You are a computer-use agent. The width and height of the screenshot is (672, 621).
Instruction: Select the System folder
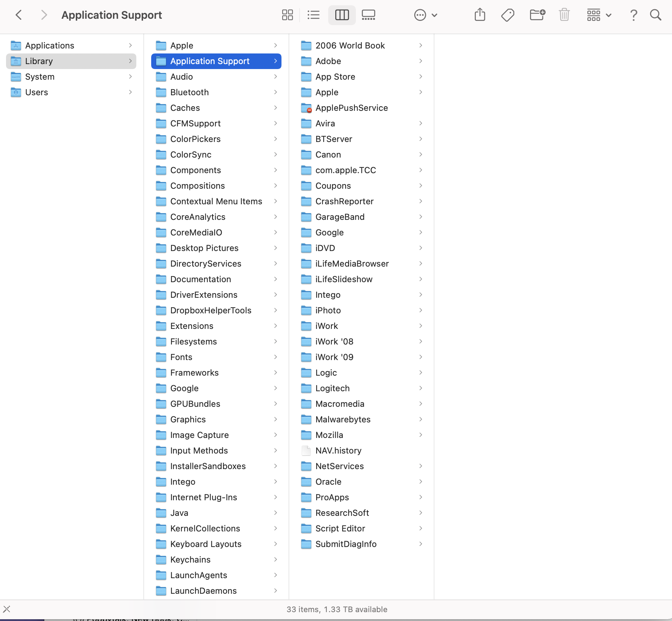click(71, 76)
